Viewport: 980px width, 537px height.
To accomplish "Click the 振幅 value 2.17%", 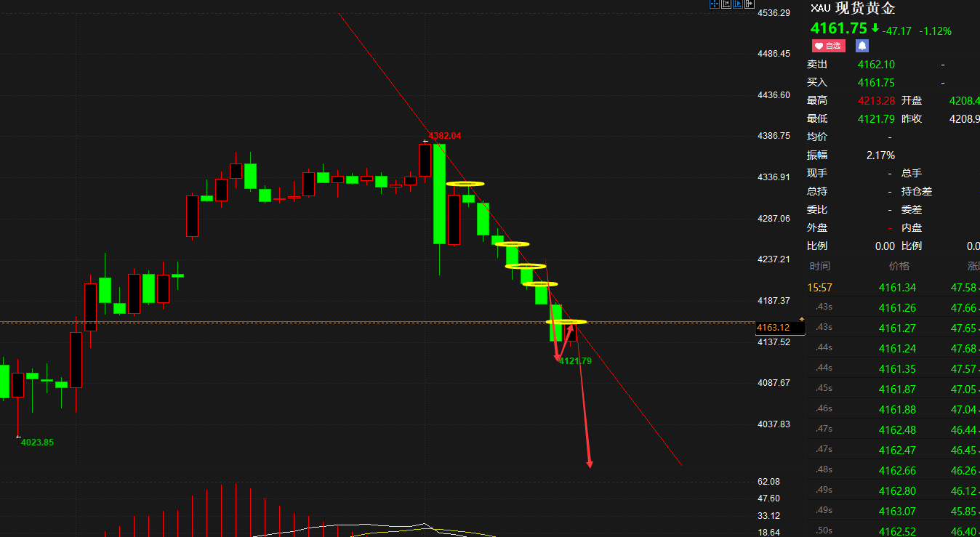I will click(880, 156).
